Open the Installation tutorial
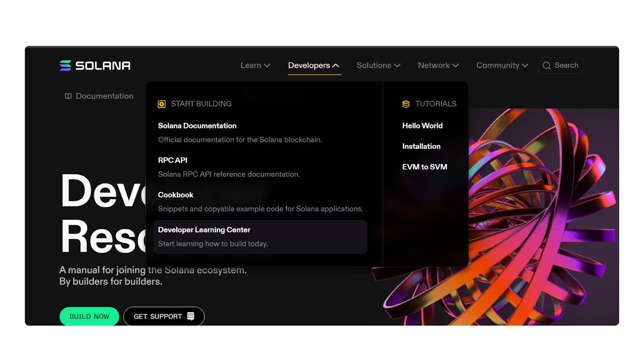This screenshot has width=644, height=362. click(421, 146)
